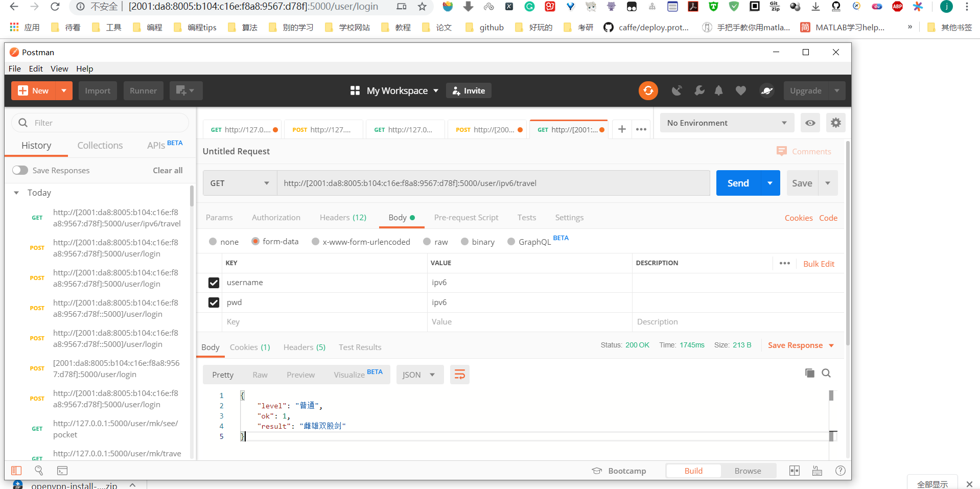Open the notifications bell
This screenshot has height=489, width=980.
click(x=719, y=90)
